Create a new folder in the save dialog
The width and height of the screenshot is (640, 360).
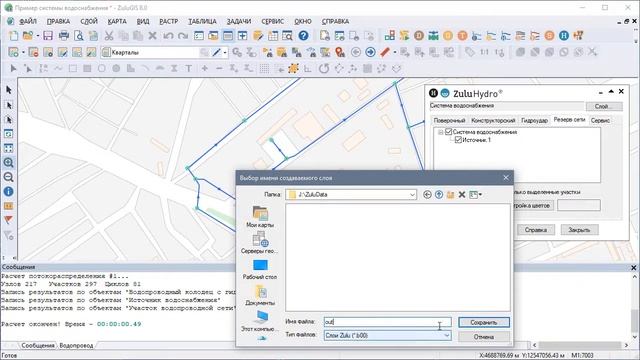coord(450,195)
